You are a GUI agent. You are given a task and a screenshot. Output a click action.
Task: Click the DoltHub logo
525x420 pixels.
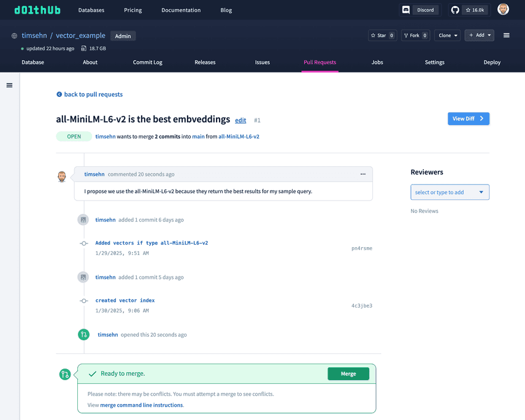click(37, 10)
